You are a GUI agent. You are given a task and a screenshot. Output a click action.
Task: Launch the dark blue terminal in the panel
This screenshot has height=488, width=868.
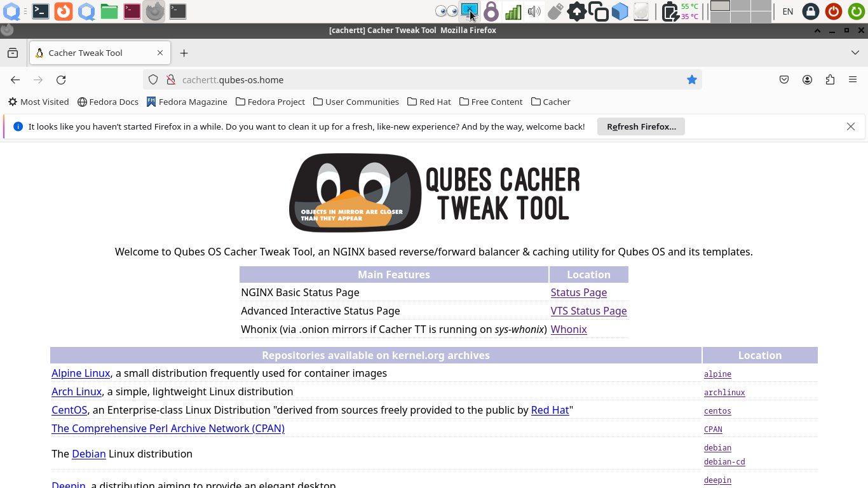pyautogui.click(x=41, y=11)
